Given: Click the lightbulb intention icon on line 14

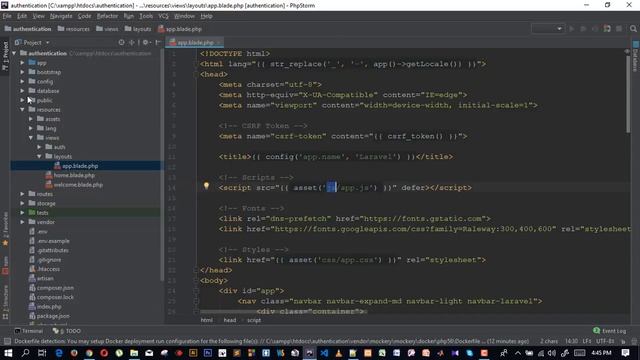Looking at the screenshot, I should coord(207,186).
